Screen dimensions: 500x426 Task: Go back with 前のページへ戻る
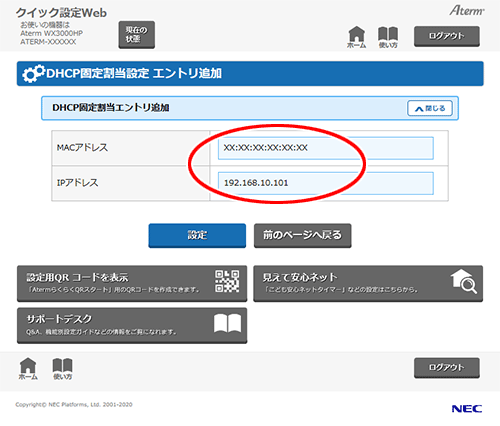(302, 235)
